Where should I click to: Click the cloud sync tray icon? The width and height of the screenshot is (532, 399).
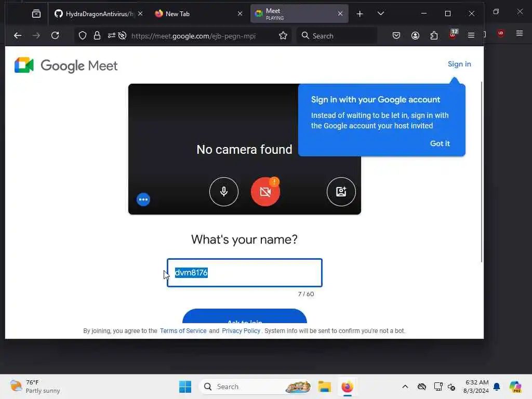tap(422, 387)
